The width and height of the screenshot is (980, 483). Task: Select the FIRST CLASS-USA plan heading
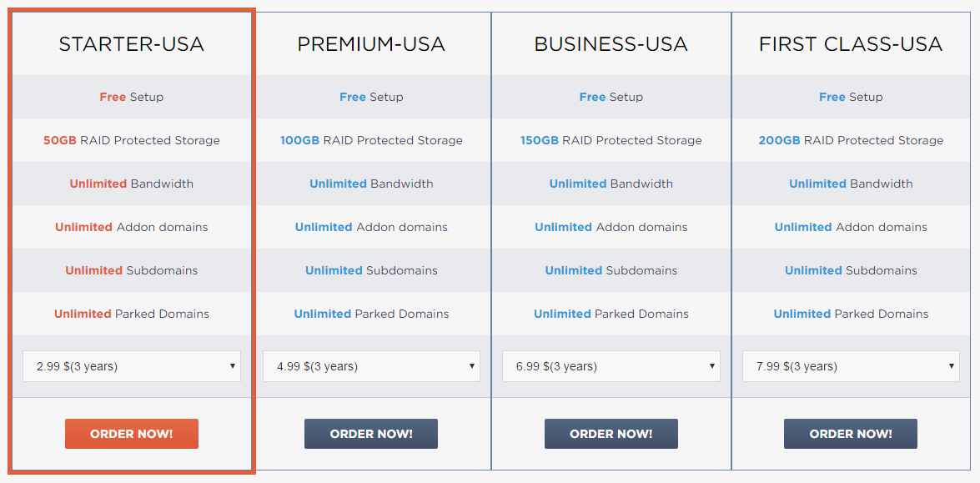851,43
